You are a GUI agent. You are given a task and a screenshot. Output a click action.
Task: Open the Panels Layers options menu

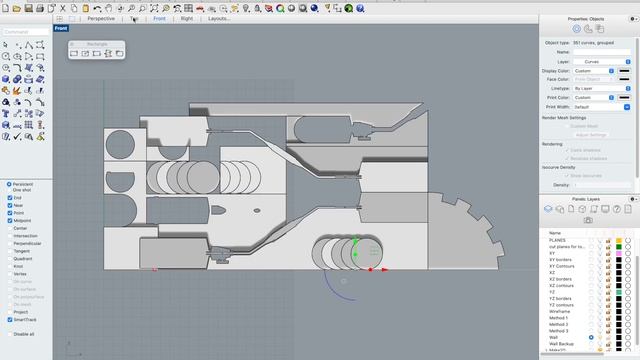pyautogui.click(x=633, y=199)
